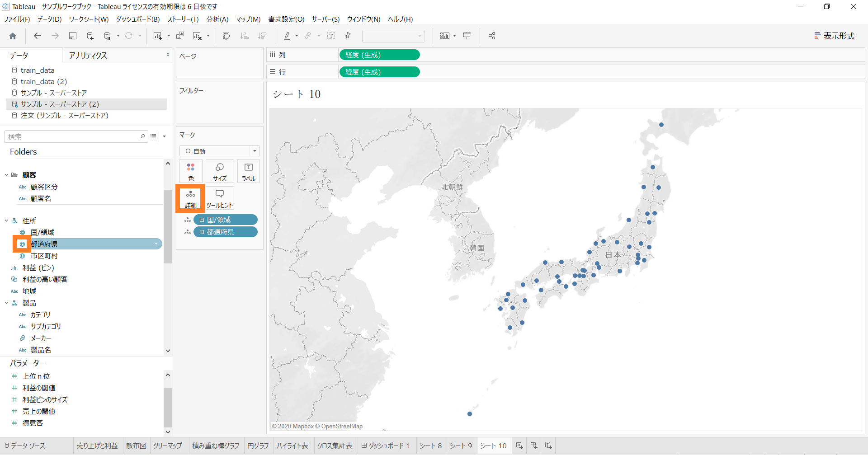This screenshot has width=868, height=455.
Task: Share the workbook using the share icon
Action: (492, 36)
